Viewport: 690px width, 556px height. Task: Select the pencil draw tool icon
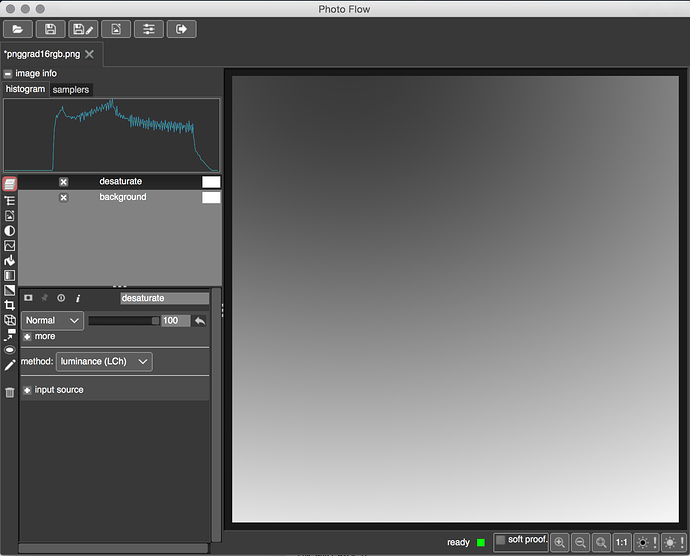pos(10,365)
